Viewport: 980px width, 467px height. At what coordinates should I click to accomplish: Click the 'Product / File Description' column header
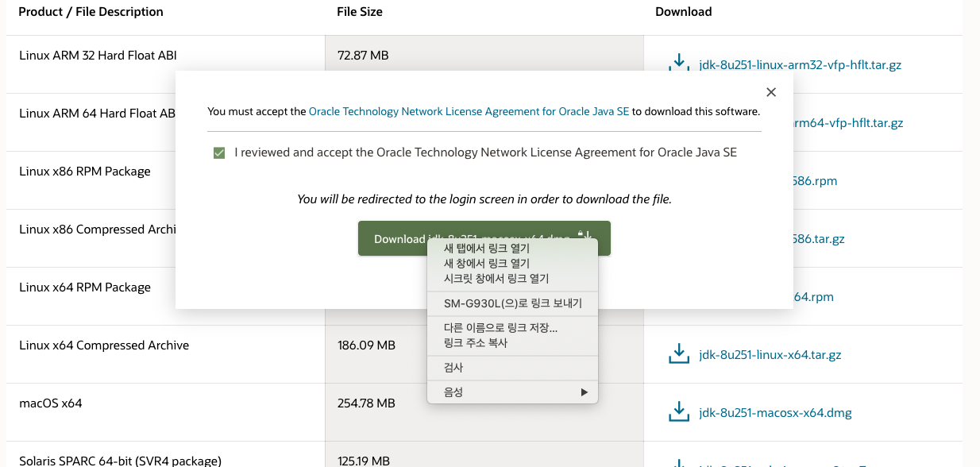coord(91,12)
